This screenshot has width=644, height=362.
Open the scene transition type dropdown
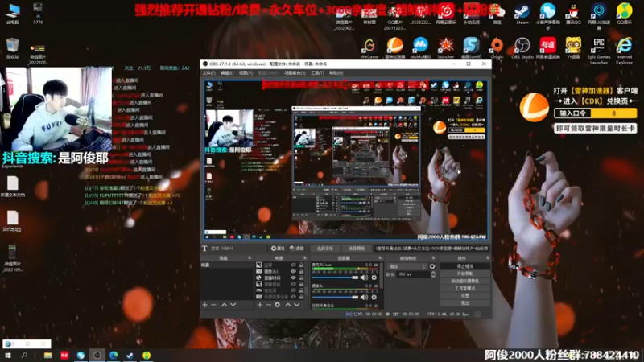pos(407,266)
